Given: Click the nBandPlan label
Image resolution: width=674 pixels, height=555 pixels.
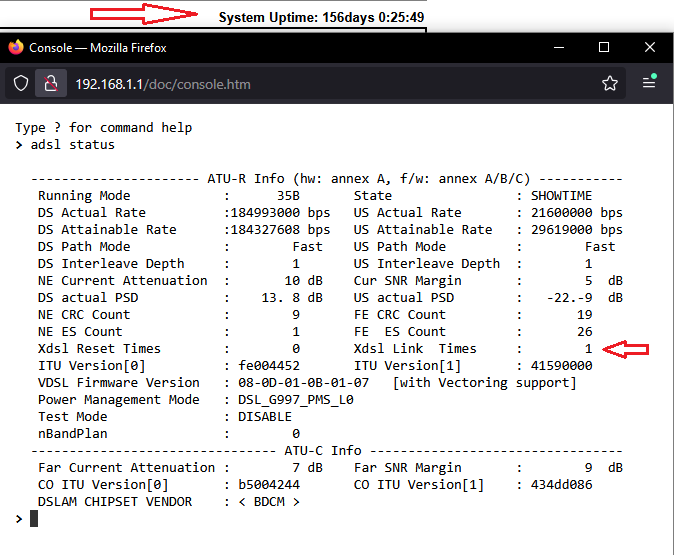Looking at the screenshot, I should [x=72, y=434].
